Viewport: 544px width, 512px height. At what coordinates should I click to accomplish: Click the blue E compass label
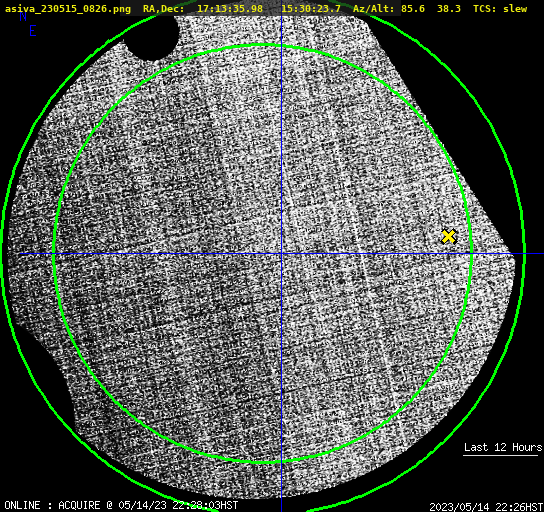pyautogui.click(x=32, y=31)
